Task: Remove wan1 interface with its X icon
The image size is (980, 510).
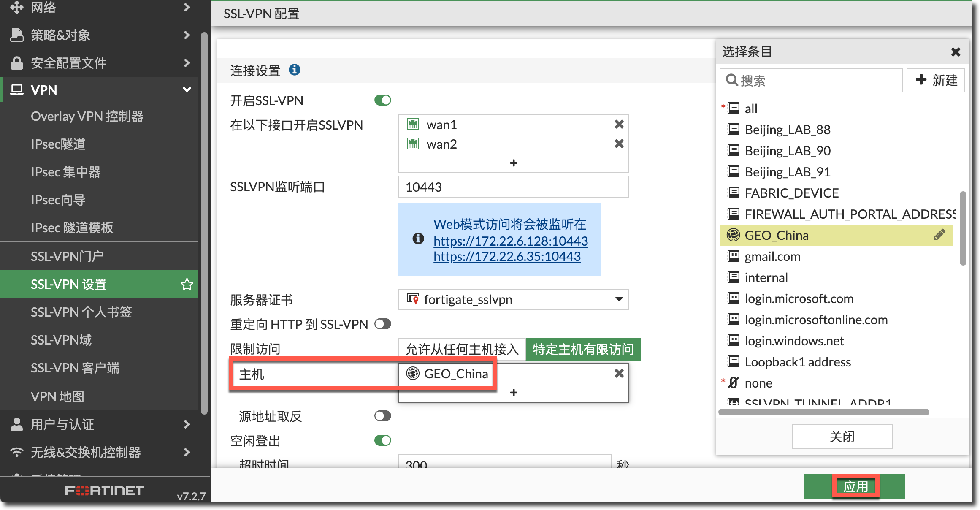Action: click(x=619, y=125)
